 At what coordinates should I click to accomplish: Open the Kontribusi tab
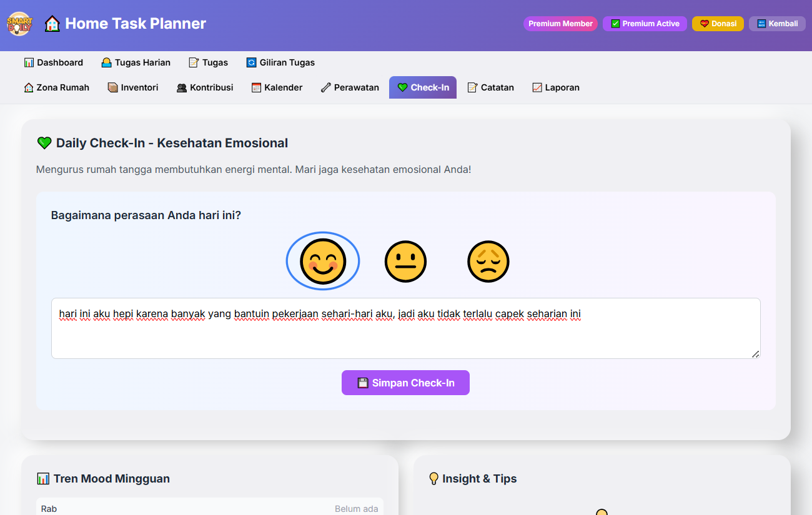tap(205, 87)
